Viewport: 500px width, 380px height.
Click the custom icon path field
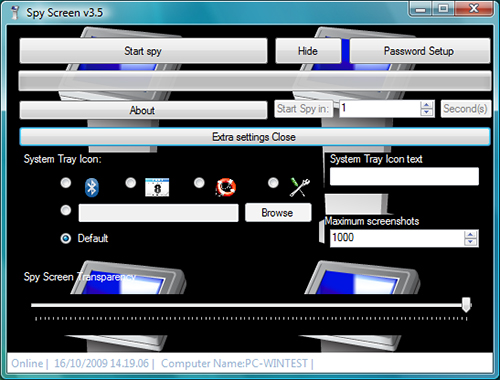coord(158,213)
